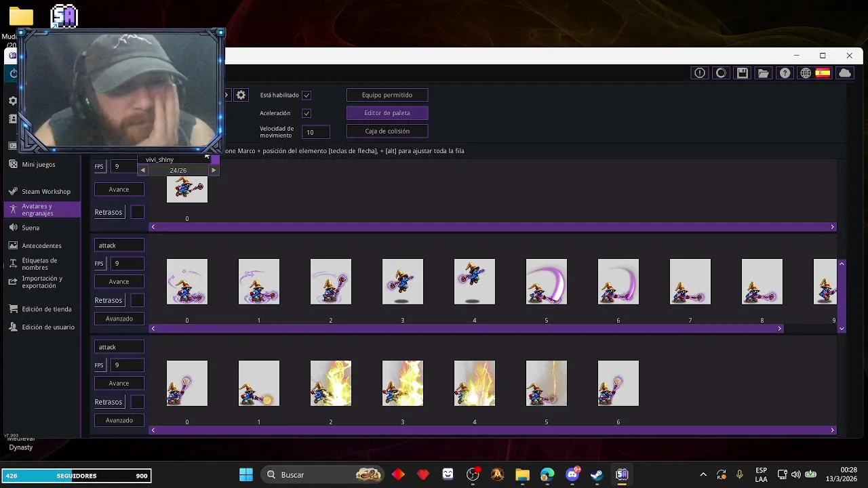Open Steam Workshop in the sidebar
This screenshot has height=488, width=868.
pyautogui.click(x=45, y=192)
